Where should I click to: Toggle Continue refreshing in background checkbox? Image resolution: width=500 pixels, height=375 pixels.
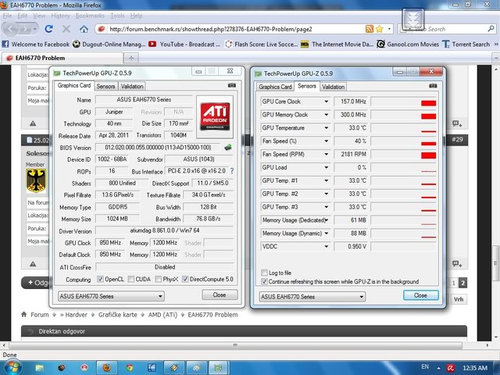(x=264, y=282)
